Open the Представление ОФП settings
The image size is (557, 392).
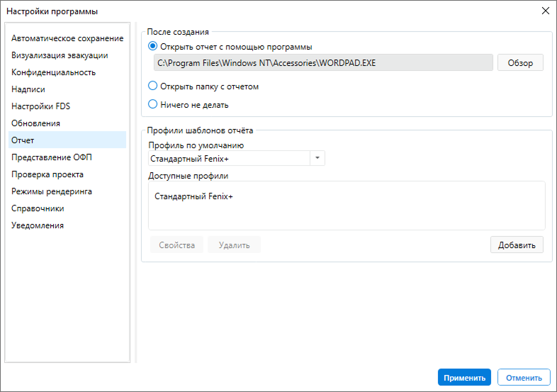point(67,157)
